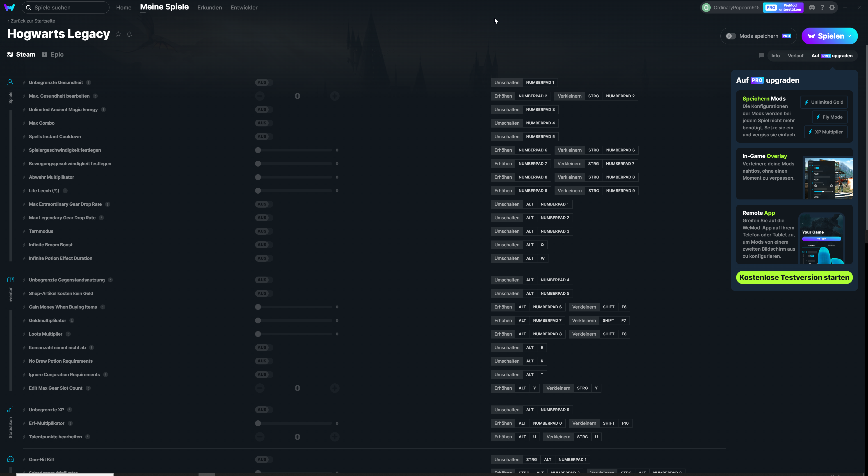Click the WeMod unterstützen PRO badge
The height and width of the screenshot is (476, 868).
click(783, 7)
